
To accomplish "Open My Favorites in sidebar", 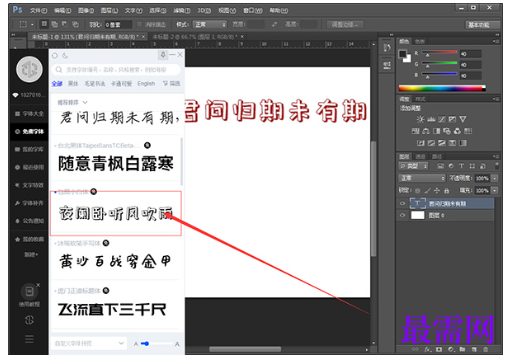I will pyautogui.click(x=29, y=239).
